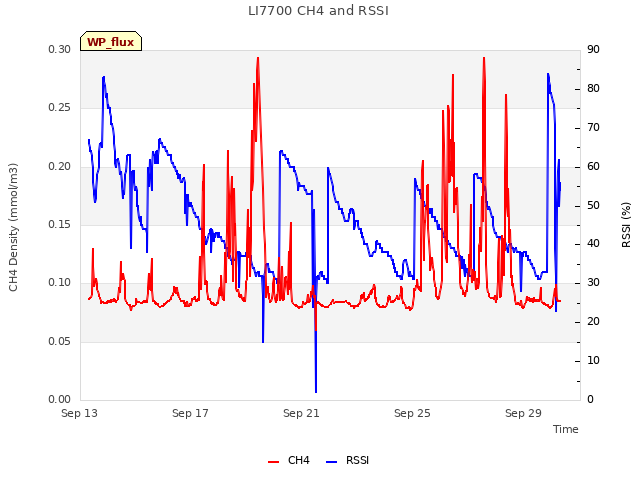
Task: Click the 0.15 left axis value
Action: 60,224
